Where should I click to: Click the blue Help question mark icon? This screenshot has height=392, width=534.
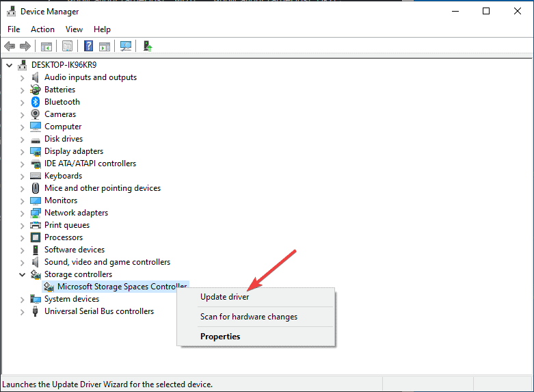point(89,46)
